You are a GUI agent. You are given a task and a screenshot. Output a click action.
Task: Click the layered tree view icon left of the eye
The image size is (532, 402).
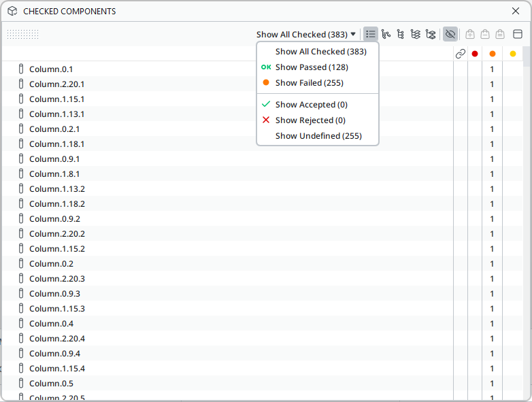click(x=431, y=34)
